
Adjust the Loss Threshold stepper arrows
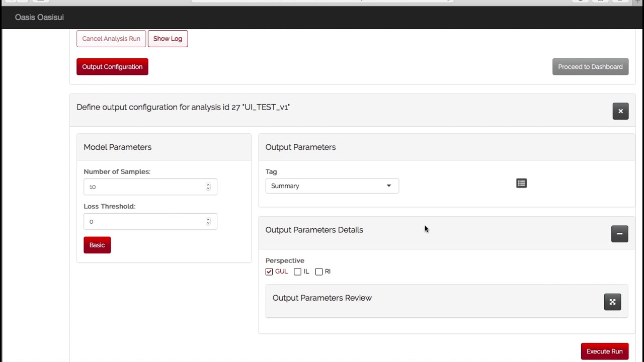tap(208, 221)
